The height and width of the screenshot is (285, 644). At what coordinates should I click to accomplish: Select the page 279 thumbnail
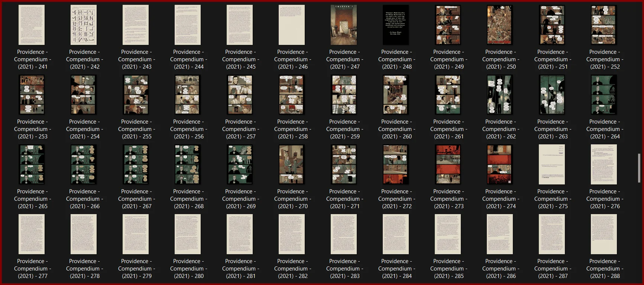pos(136,234)
